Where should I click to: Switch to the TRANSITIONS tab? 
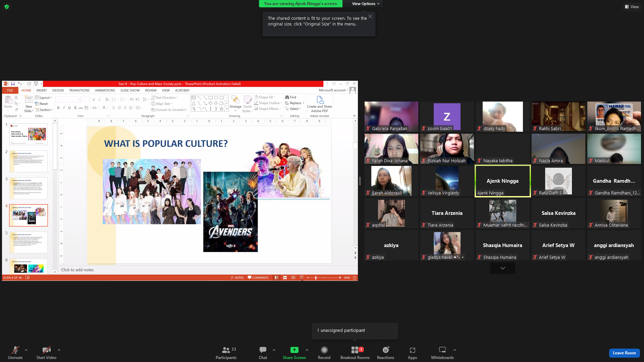click(x=79, y=90)
